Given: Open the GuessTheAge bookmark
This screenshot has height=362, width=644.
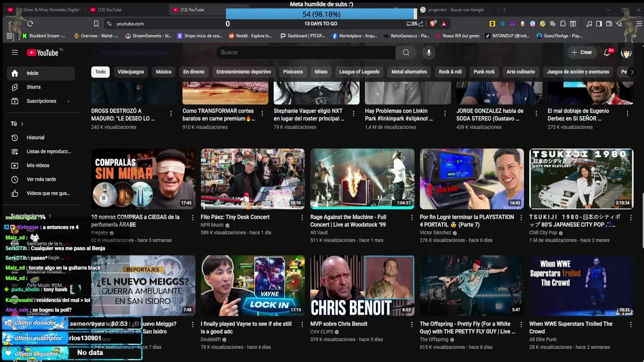Looking at the screenshot, I should coord(559,36).
